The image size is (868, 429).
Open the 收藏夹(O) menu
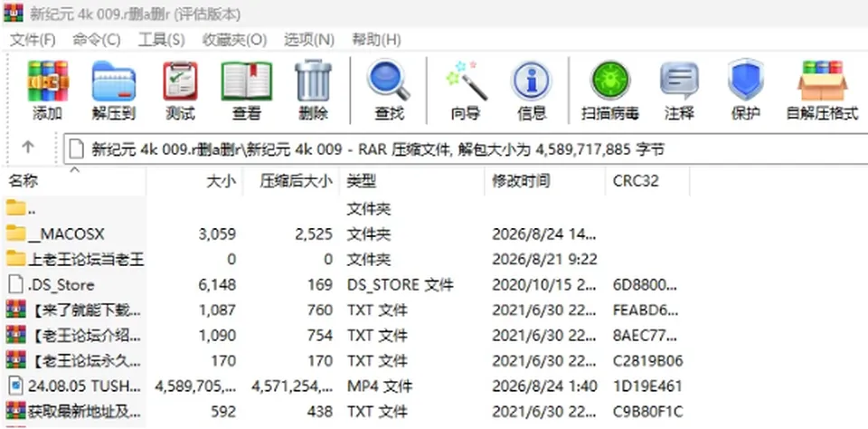pos(234,40)
